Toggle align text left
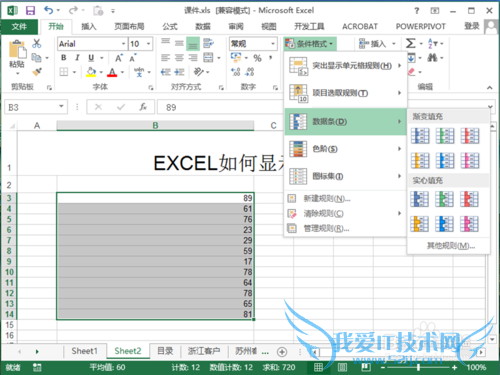This screenshot has width=500, height=375. click(166, 58)
